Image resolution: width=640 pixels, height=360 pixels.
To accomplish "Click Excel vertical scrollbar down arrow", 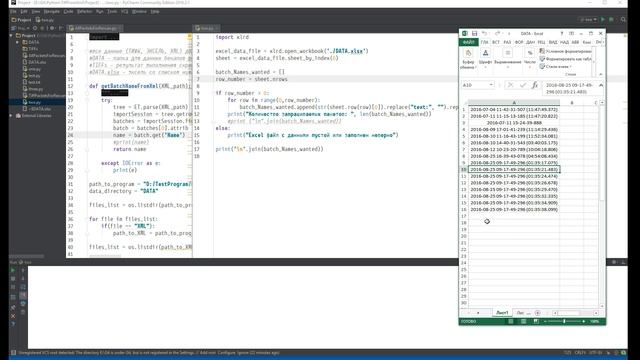I will pyautogui.click(x=602, y=306).
